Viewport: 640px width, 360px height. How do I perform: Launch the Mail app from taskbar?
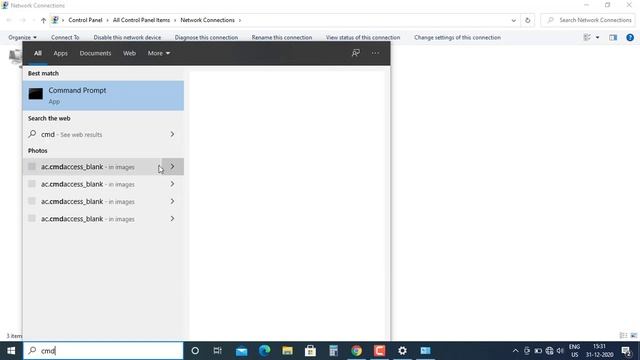pyautogui.click(x=241, y=351)
